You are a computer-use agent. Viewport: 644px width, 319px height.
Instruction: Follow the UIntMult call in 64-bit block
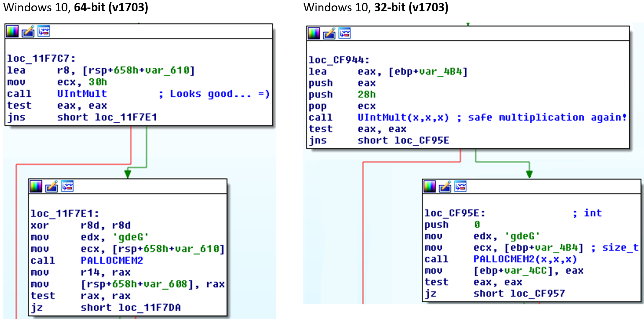(x=82, y=94)
